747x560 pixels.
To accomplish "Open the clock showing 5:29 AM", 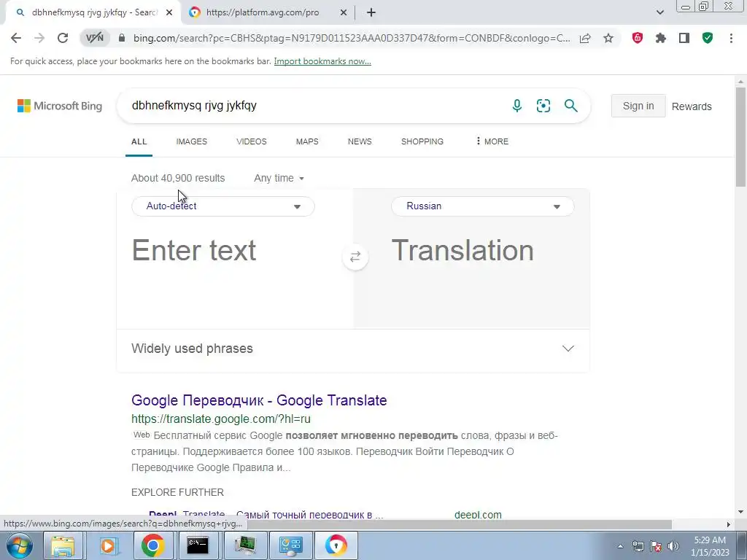I will point(710,546).
